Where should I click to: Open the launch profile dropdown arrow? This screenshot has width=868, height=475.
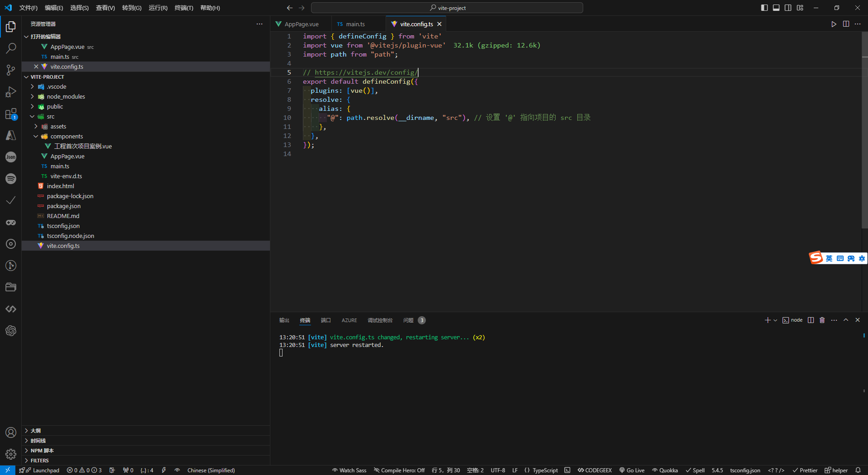775,320
